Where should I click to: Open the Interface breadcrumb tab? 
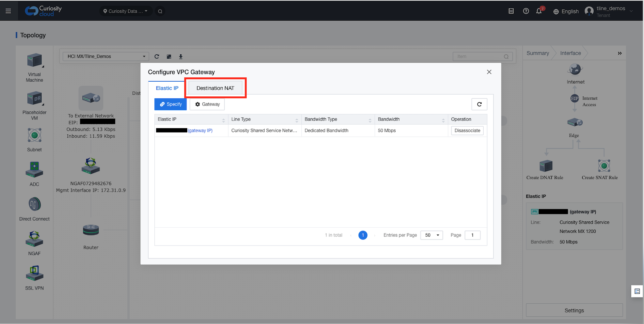point(570,53)
